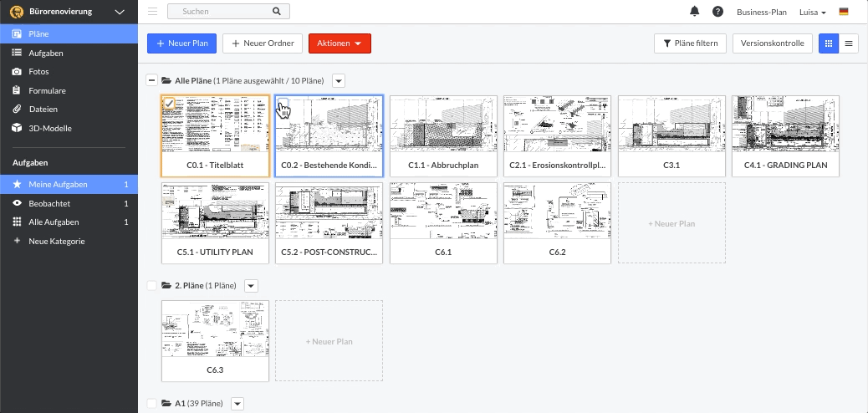This screenshot has height=413, width=868.
Task: Open the A1 folder options dropdown
Action: 237,403
